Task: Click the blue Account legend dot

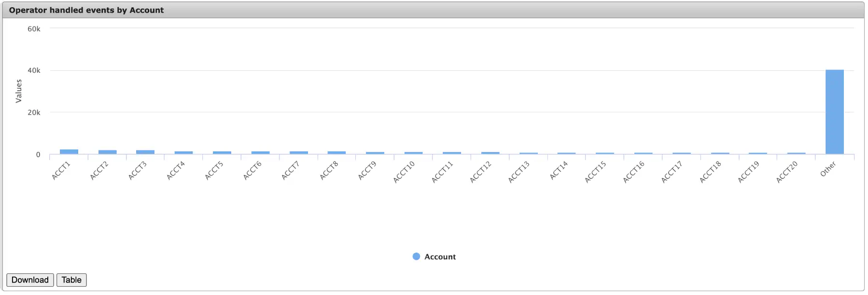Action: [x=416, y=256]
